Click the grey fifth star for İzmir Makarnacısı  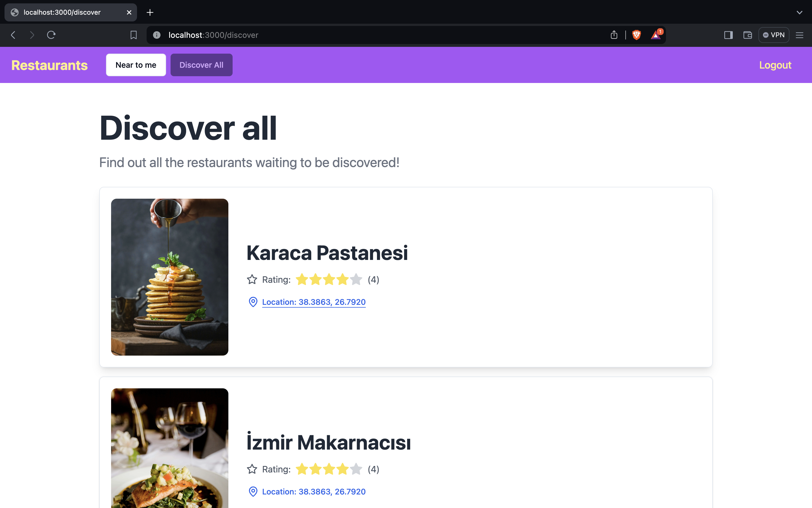pyautogui.click(x=356, y=469)
